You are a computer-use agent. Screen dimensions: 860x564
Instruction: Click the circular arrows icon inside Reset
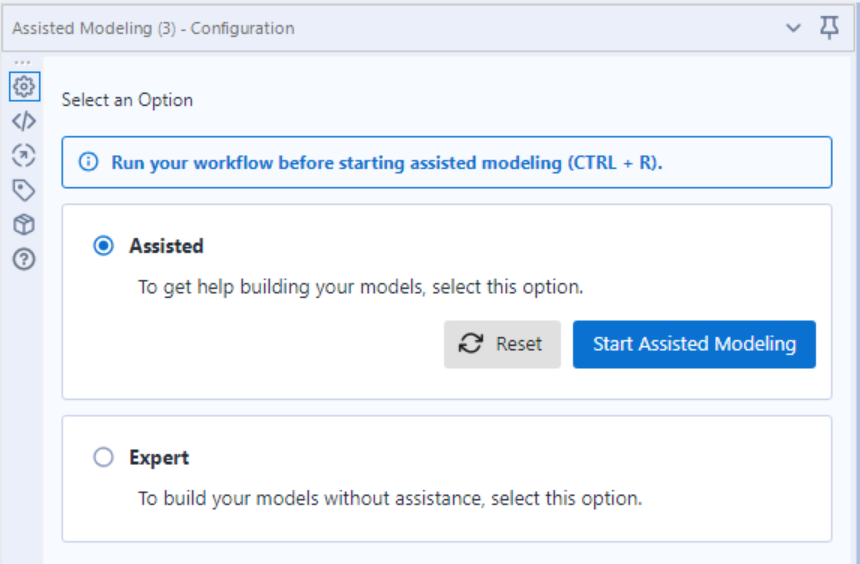pyautogui.click(x=471, y=344)
